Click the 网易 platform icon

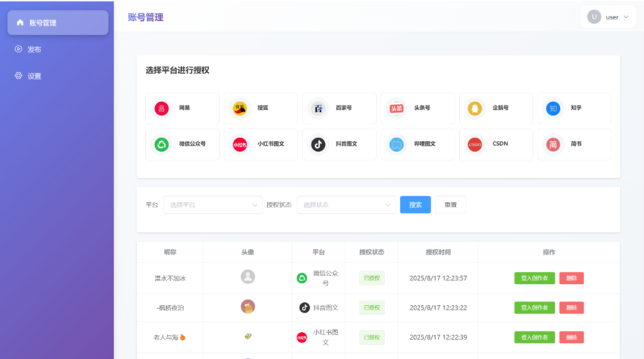coord(162,108)
